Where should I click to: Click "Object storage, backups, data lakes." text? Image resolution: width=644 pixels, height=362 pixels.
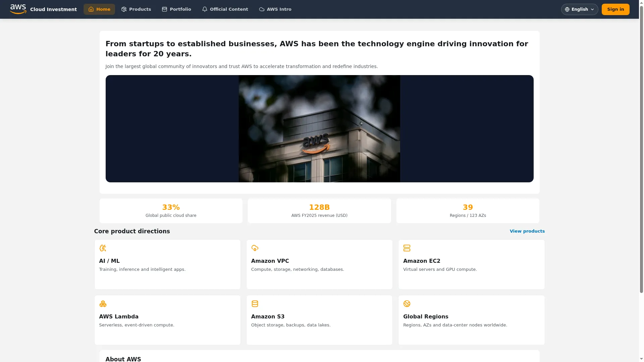coord(291,325)
